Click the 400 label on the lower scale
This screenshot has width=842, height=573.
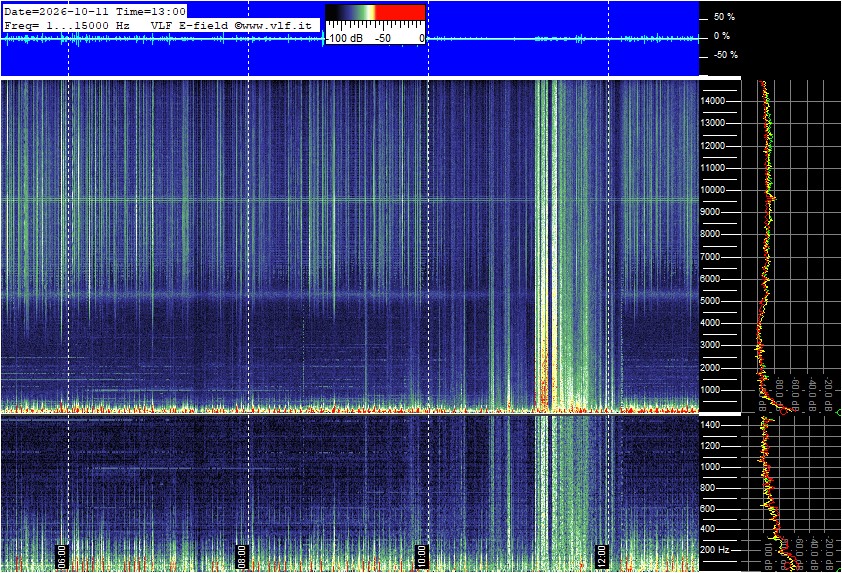pos(707,530)
